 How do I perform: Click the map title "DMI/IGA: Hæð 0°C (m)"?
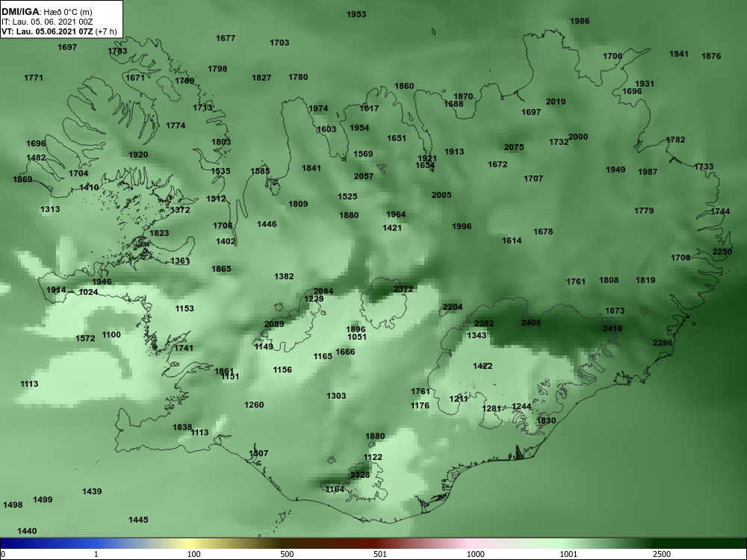point(48,11)
